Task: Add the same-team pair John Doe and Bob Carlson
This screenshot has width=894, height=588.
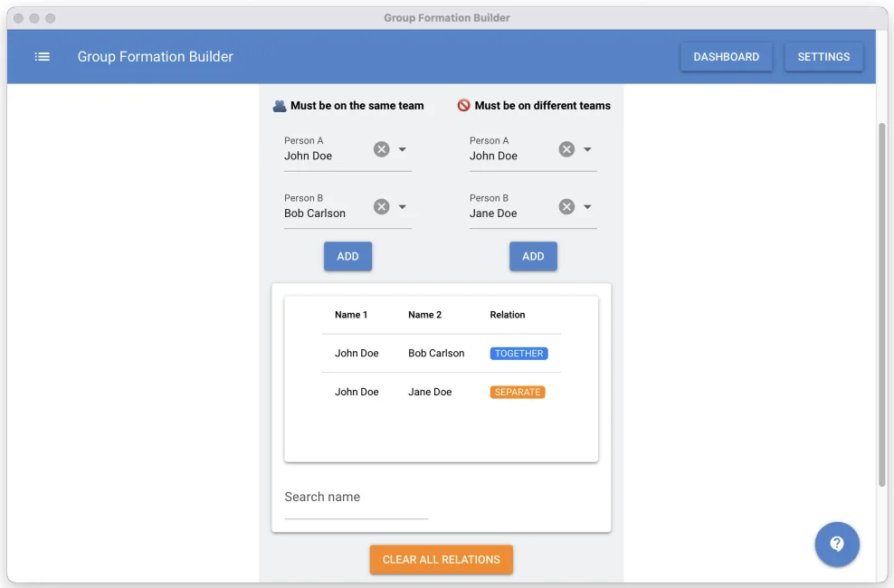Action: click(347, 256)
